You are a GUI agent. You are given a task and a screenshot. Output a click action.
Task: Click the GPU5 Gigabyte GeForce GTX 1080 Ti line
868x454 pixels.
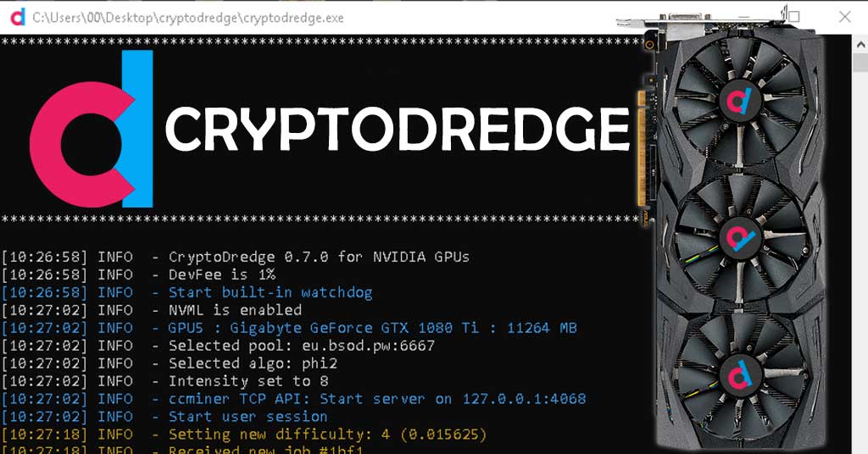click(x=289, y=328)
